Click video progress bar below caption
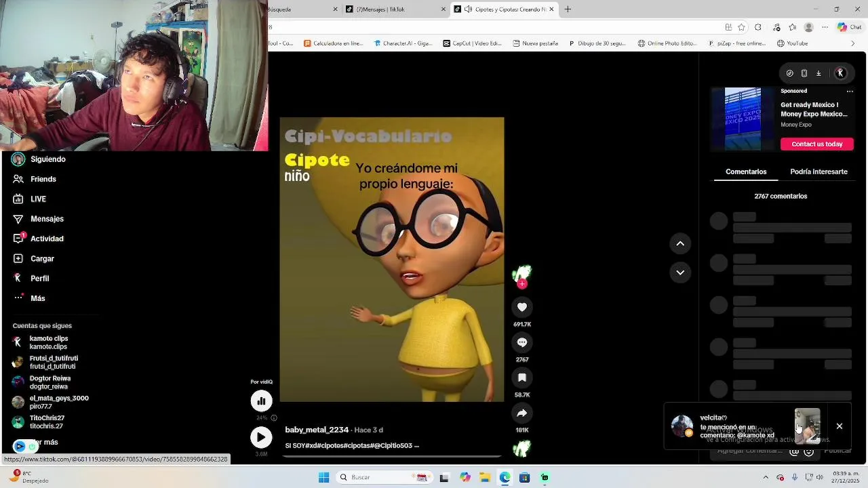The height and width of the screenshot is (488, 868). 392,456
